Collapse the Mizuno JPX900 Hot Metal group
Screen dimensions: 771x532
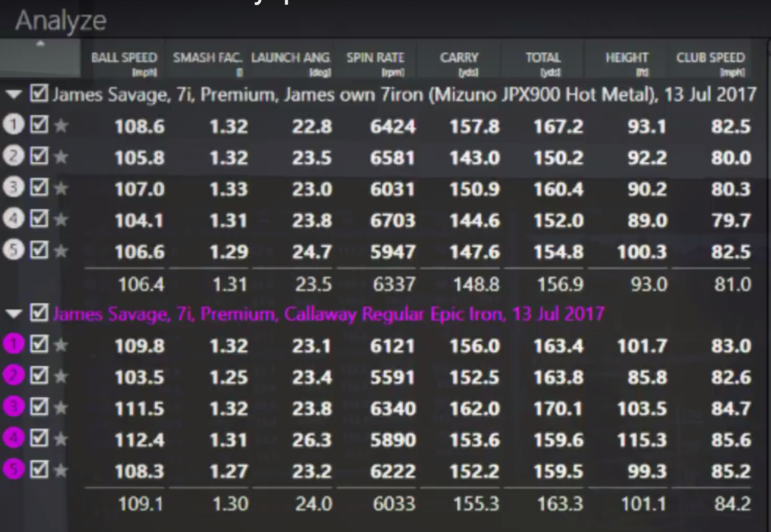[x=14, y=95]
